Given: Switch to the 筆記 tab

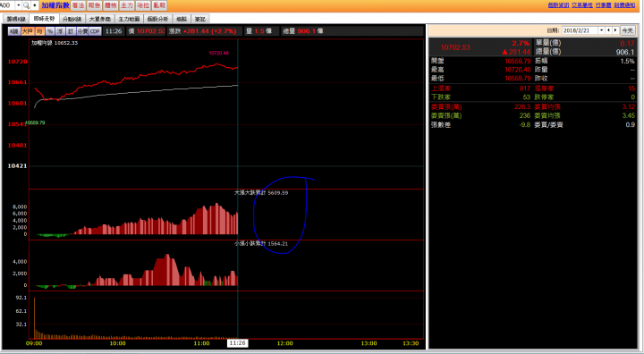Looking at the screenshot, I should click(200, 19).
